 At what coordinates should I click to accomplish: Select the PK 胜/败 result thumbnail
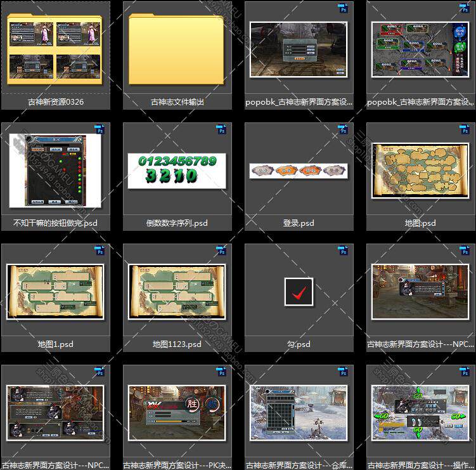(177, 413)
